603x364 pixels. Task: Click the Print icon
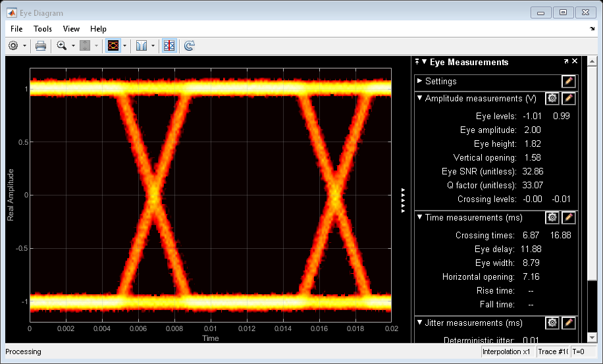[41, 45]
